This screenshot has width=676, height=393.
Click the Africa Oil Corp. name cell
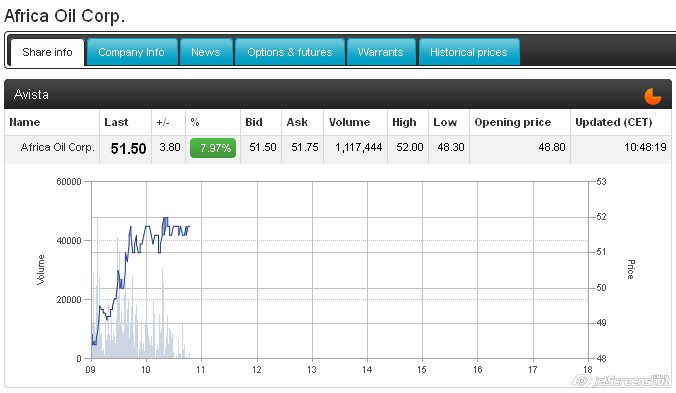coord(57,147)
